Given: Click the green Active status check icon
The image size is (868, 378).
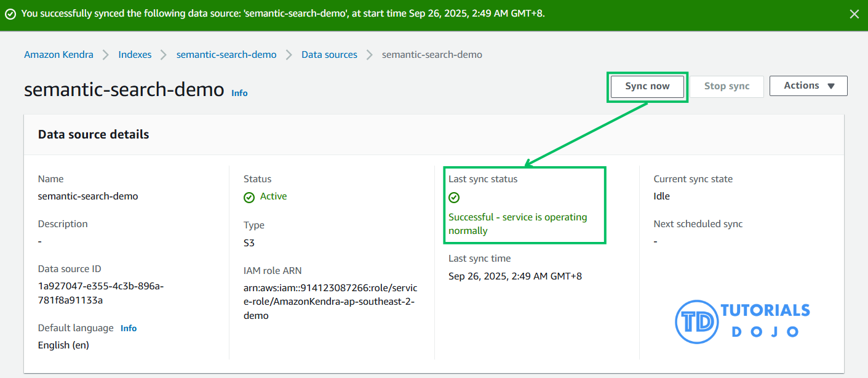Looking at the screenshot, I should [x=249, y=197].
